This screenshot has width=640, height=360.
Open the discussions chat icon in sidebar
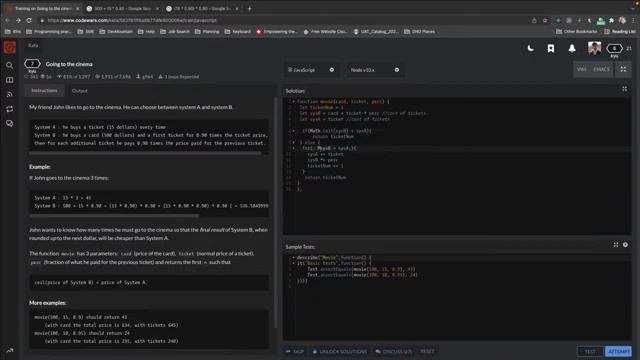pyautogui.click(x=9, y=123)
